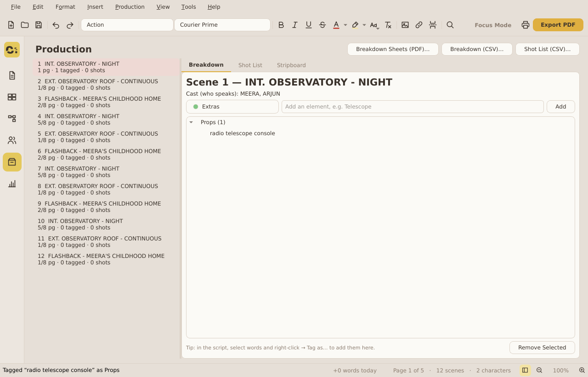This screenshot has width=588, height=377.
Task: Toggle strikethrough formatting
Action: (322, 25)
